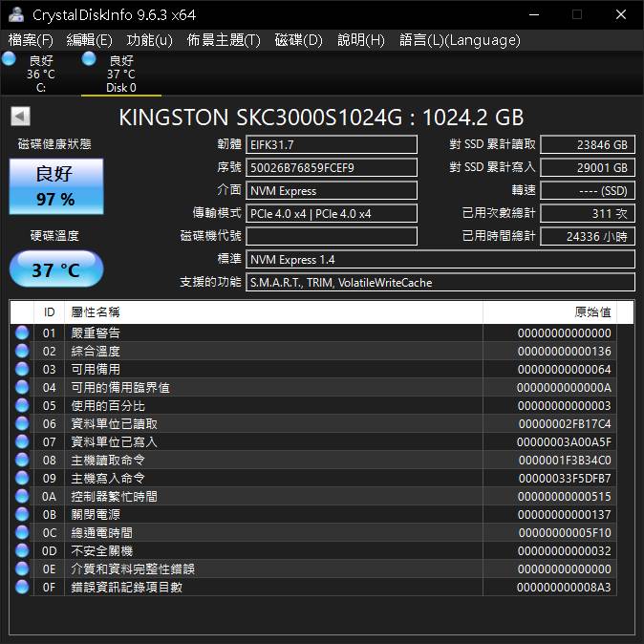Click status orb for attribute 02 綜合溫度
Screen dimensions: 644x644
click(x=22, y=351)
